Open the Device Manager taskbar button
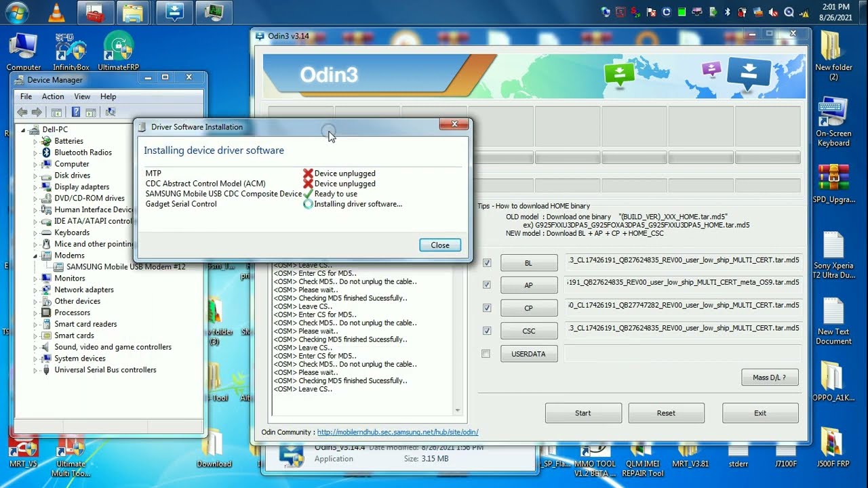This screenshot has height=488, width=868. [214, 12]
